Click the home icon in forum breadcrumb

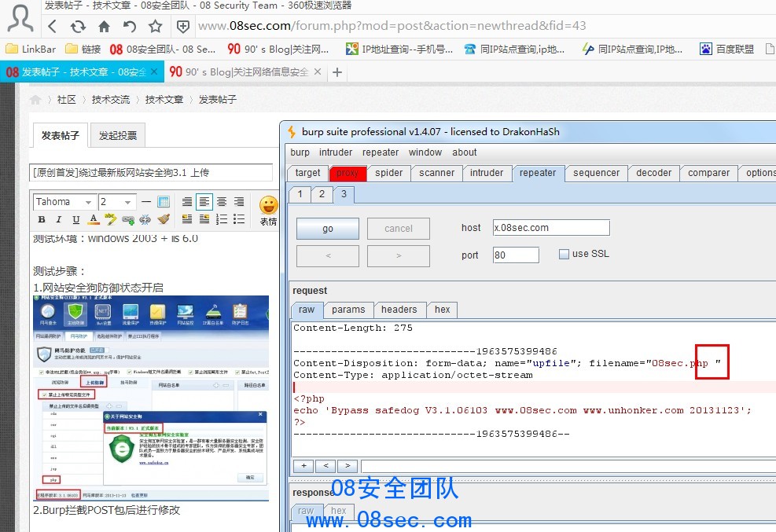(35, 99)
